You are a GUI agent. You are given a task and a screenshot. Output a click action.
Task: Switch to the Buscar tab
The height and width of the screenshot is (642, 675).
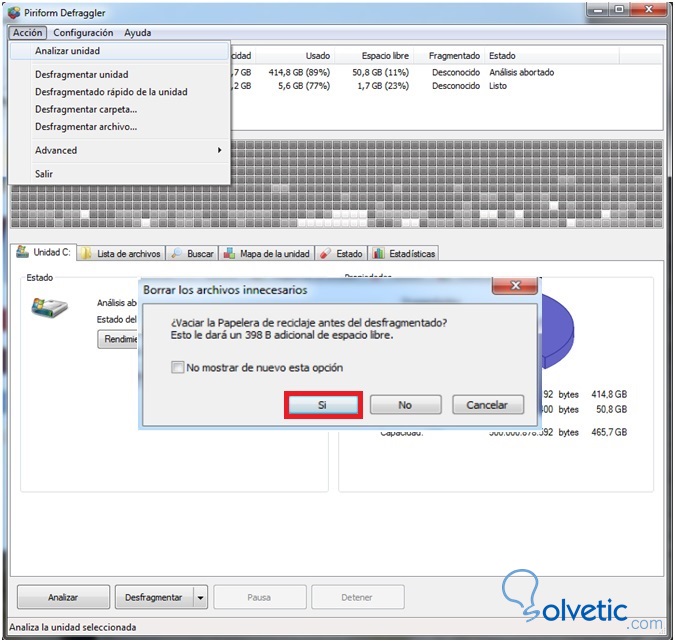193,253
